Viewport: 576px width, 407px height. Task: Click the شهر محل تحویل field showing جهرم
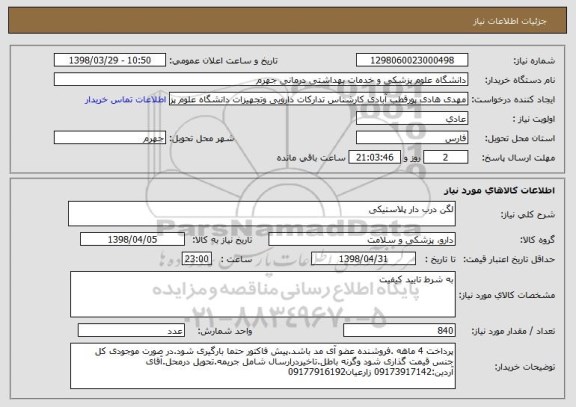click(110, 138)
